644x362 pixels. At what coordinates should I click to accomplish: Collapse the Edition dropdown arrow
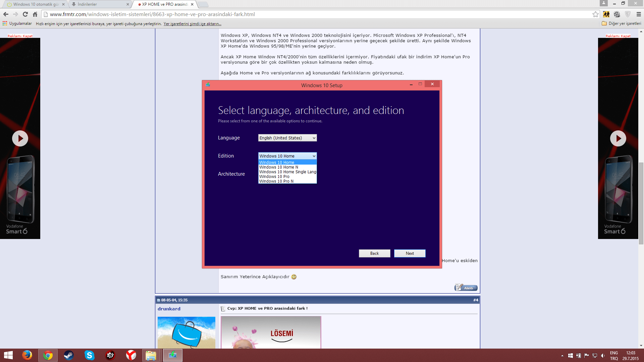[x=314, y=156]
